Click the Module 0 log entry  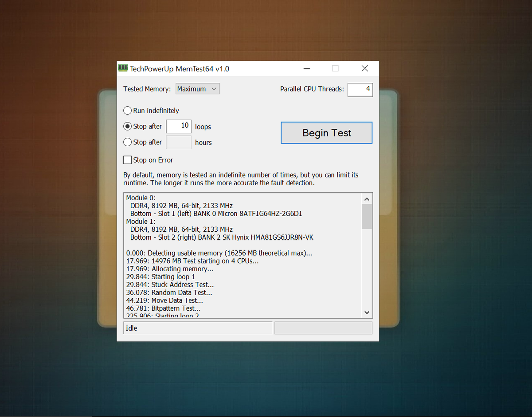click(141, 197)
